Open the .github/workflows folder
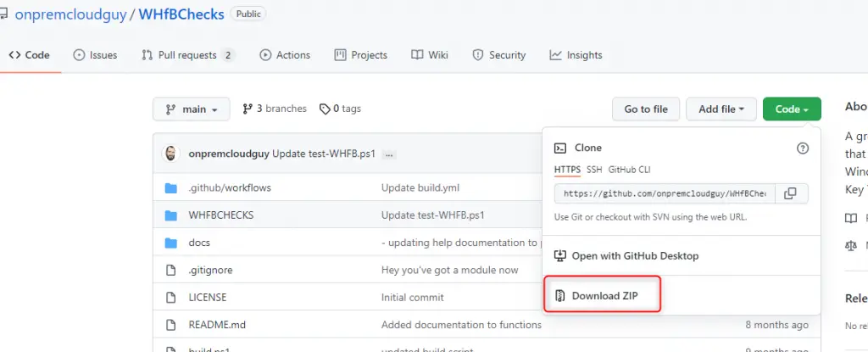This screenshot has height=352, width=868. click(x=230, y=187)
